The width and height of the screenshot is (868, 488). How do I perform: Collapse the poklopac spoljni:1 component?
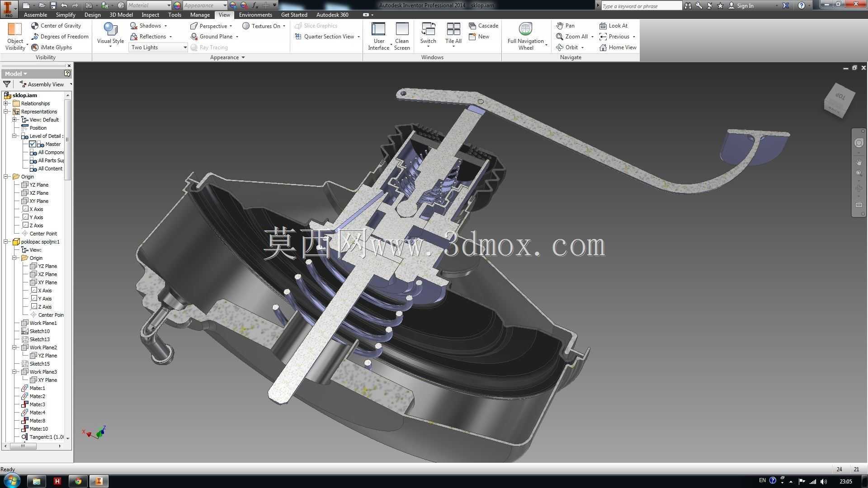(x=6, y=242)
